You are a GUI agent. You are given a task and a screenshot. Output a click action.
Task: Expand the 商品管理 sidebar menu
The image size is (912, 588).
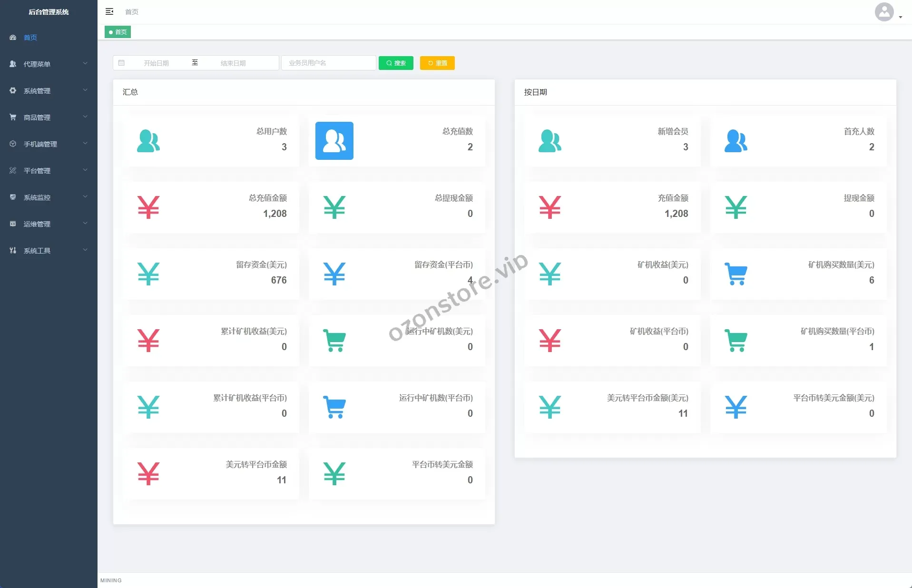(x=49, y=117)
